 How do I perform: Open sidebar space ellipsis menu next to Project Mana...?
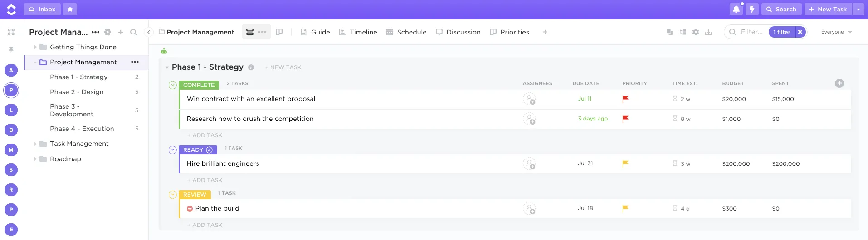point(95,32)
